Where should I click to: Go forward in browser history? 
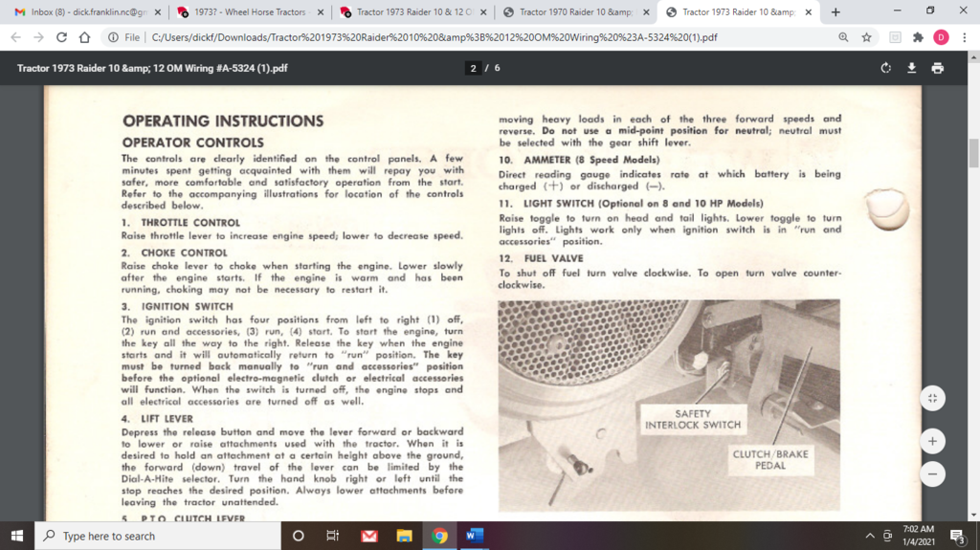click(38, 37)
